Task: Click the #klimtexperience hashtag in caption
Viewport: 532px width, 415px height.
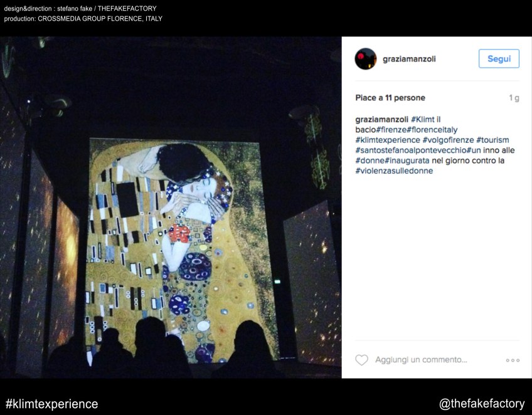Action: tap(388, 140)
